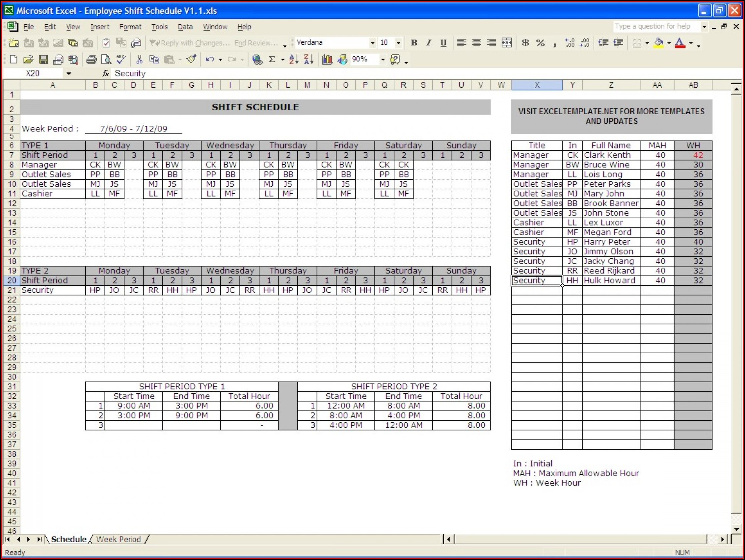Image resolution: width=745 pixels, height=560 pixels.
Task: Open Print Preview from the toolbar
Action: point(106,60)
